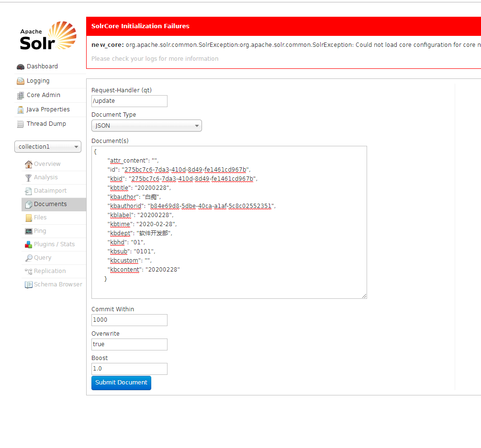Click the Boost 1.0 field
The image size is (481, 448).
point(129,369)
